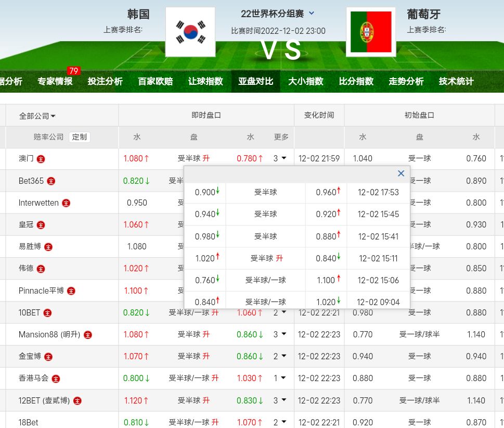The image size is (504, 428).
Task: Click the Portugal flag image
Action: (371, 32)
